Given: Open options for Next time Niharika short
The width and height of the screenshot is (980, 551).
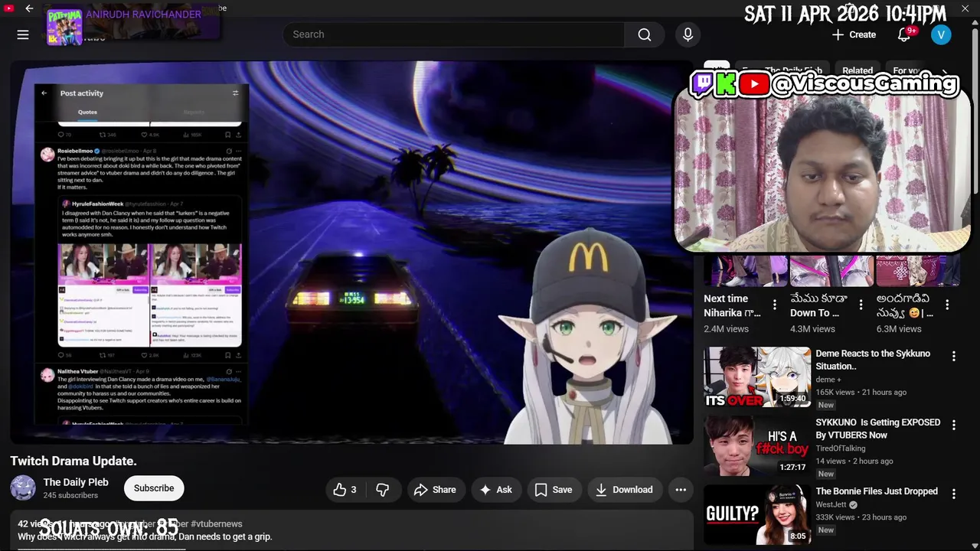Looking at the screenshot, I should [x=775, y=305].
